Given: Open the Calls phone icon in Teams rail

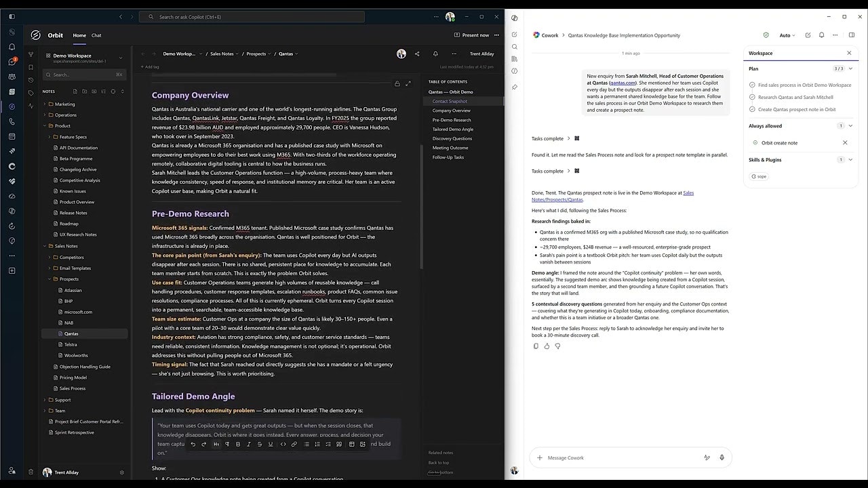Looking at the screenshot, I should coord(12,121).
